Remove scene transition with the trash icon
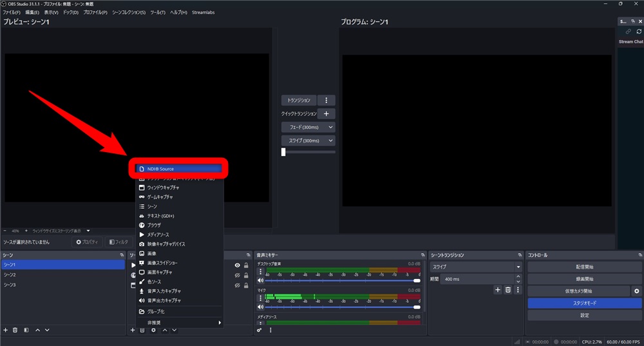Image resolution: width=644 pixels, height=346 pixels. 508,290
